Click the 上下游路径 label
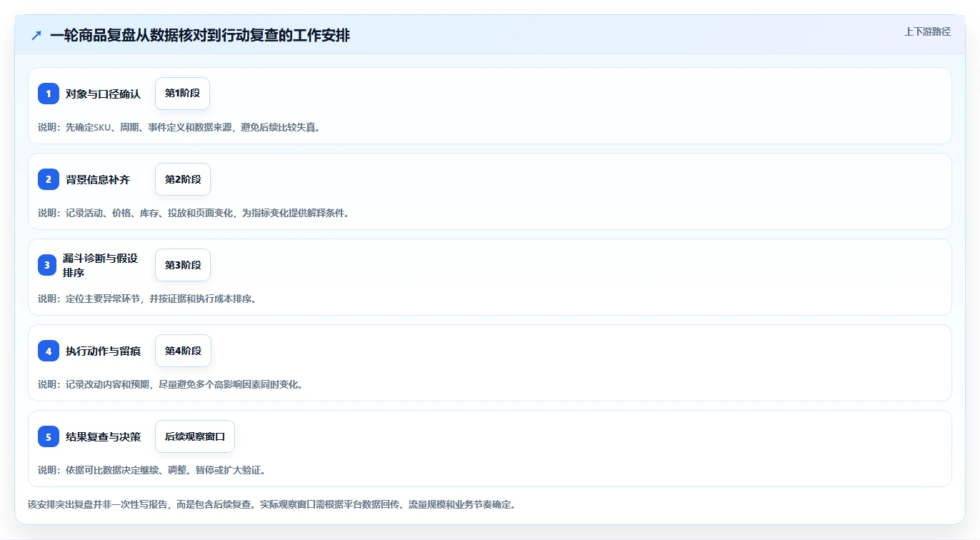The image size is (980, 540). click(927, 31)
